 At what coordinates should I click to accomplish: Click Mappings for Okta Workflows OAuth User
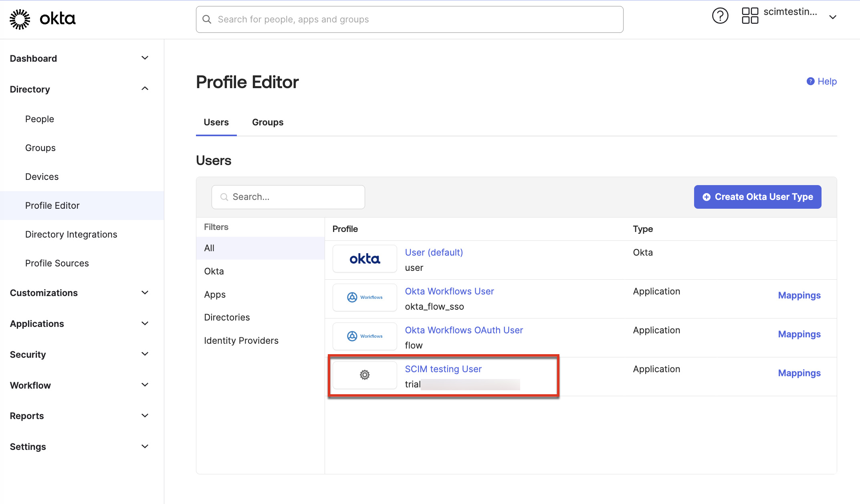pos(799,334)
